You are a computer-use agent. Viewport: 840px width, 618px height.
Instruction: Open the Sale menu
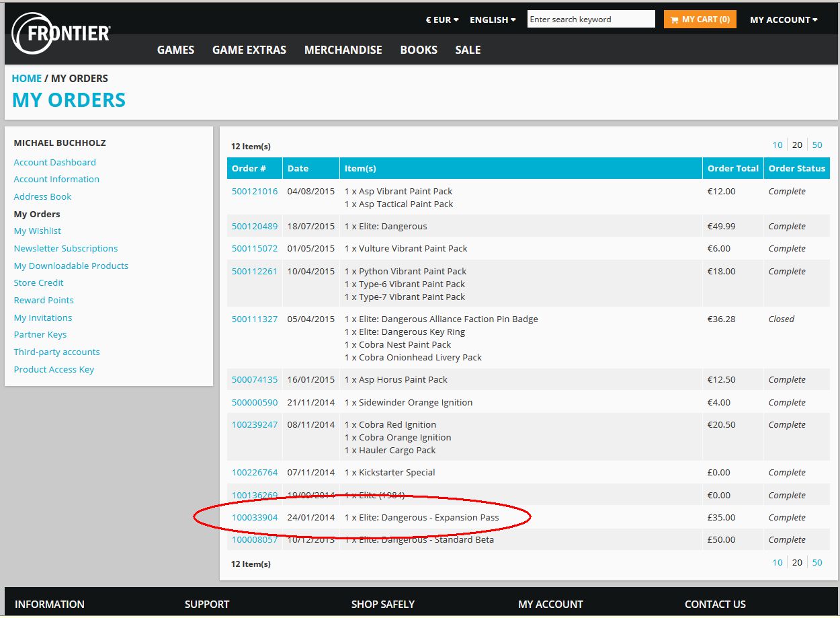[x=468, y=50]
